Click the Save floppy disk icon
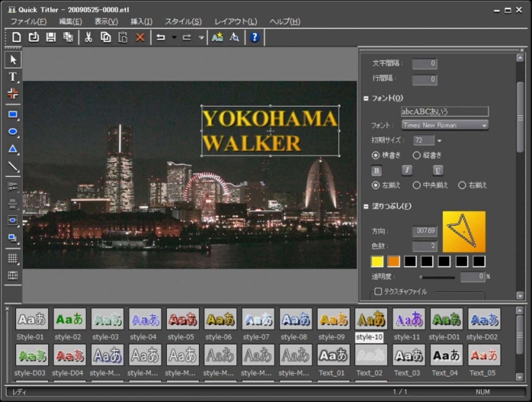This screenshot has width=532, height=402. (51, 37)
